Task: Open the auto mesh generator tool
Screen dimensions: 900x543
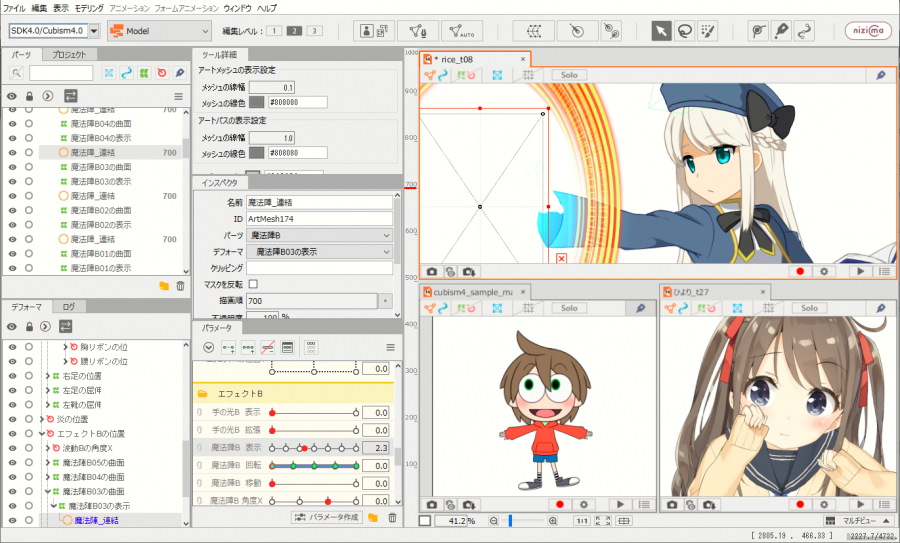Action: point(461,30)
